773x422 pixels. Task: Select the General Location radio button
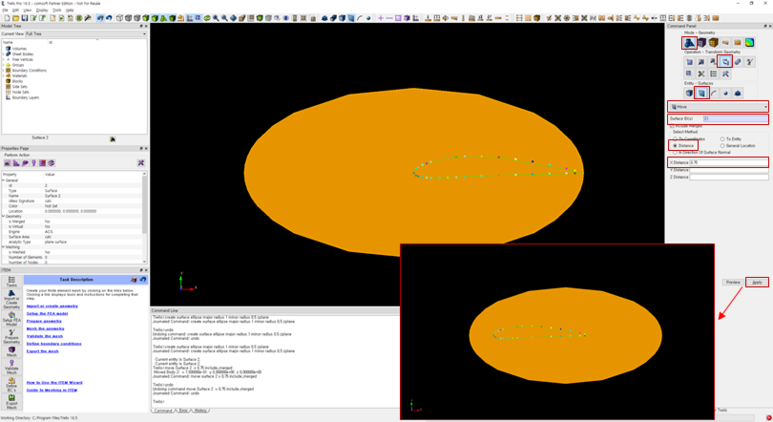(x=722, y=145)
